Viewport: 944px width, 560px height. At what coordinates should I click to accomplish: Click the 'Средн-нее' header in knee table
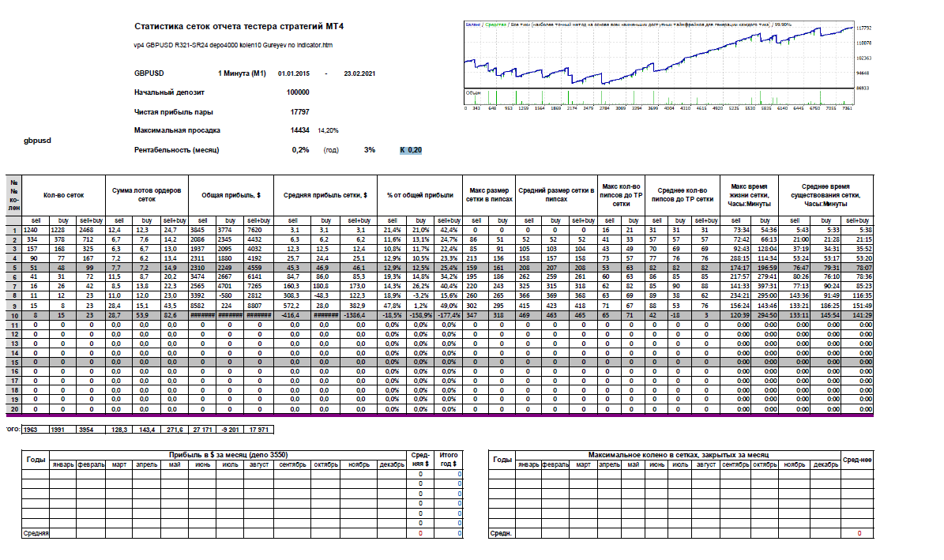(x=856, y=460)
